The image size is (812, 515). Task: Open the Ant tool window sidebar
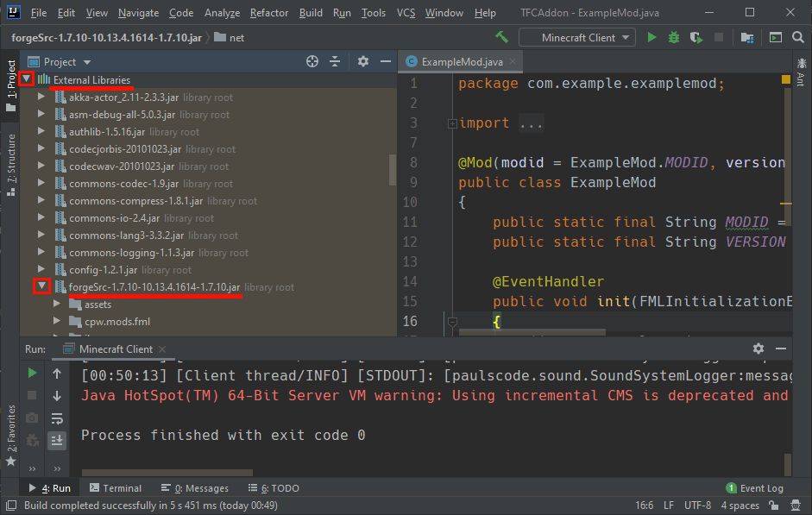801,72
